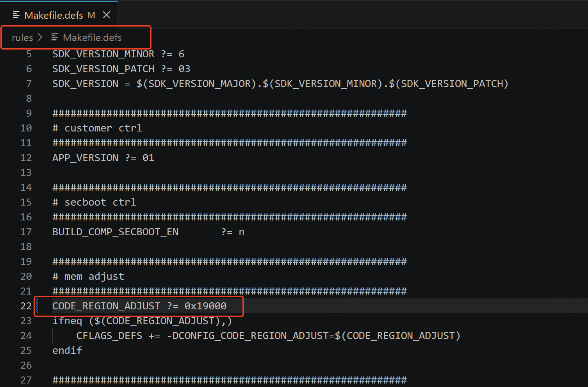Click the breadcrumb chevron after rules
Viewport: 588px width, 387px height.
[40, 37]
